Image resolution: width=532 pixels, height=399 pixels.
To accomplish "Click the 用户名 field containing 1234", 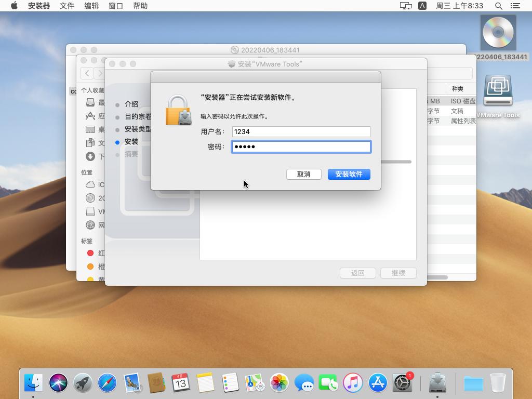I will tap(301, 131).
